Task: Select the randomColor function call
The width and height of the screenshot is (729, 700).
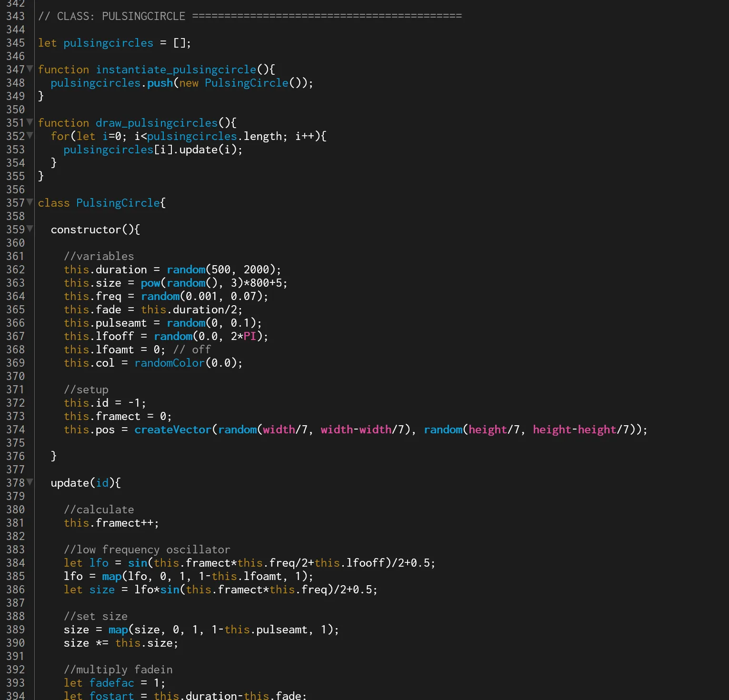Action: pos(169,362)
